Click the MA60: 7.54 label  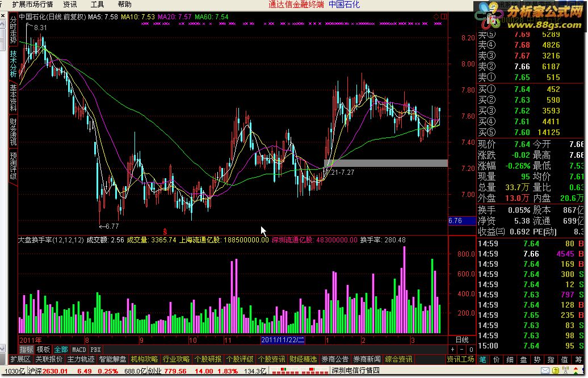212,16
